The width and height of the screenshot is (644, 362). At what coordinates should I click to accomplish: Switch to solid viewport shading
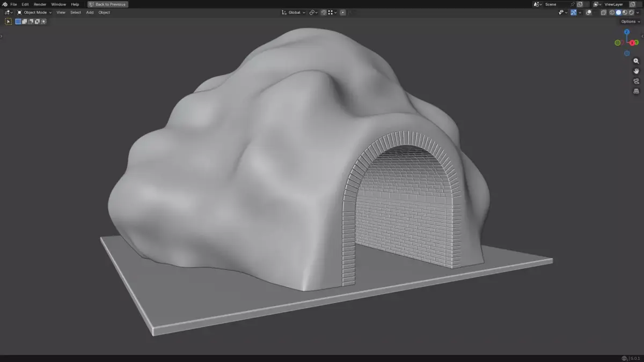[618, 12]
